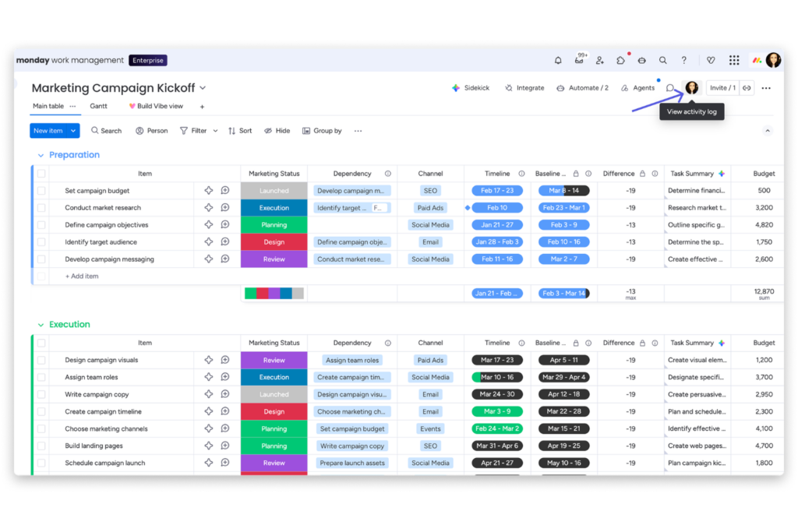
Task: View activity log via avatar icon
Action: point(692,88)
